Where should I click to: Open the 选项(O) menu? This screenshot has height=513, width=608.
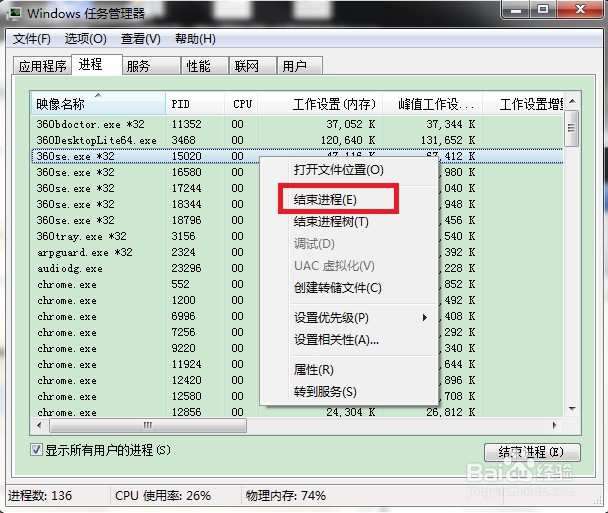tap(85, 39)
